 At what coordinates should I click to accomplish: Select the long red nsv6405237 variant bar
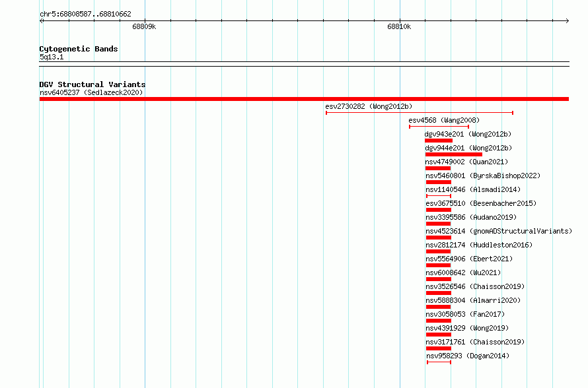[304, 99]
